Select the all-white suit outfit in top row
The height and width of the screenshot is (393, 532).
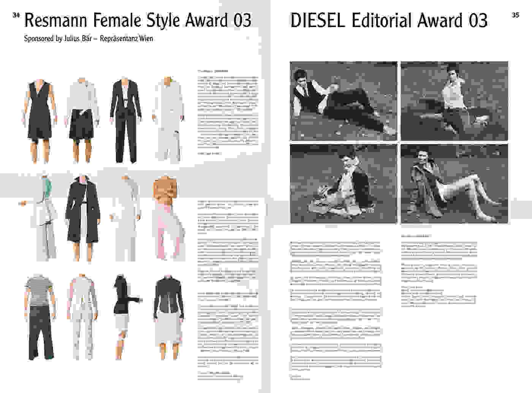click(168, 120)
